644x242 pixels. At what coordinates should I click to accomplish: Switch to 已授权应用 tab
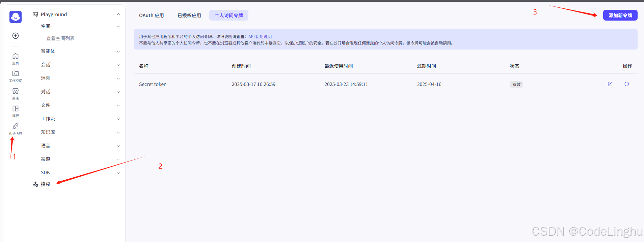click(189, 15)
